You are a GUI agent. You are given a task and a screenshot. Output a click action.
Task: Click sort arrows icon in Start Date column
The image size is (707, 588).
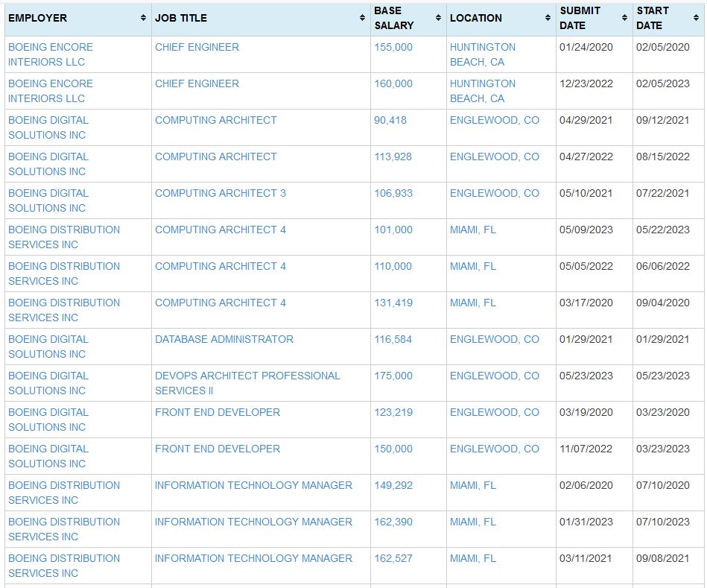[x=696, y=18]
